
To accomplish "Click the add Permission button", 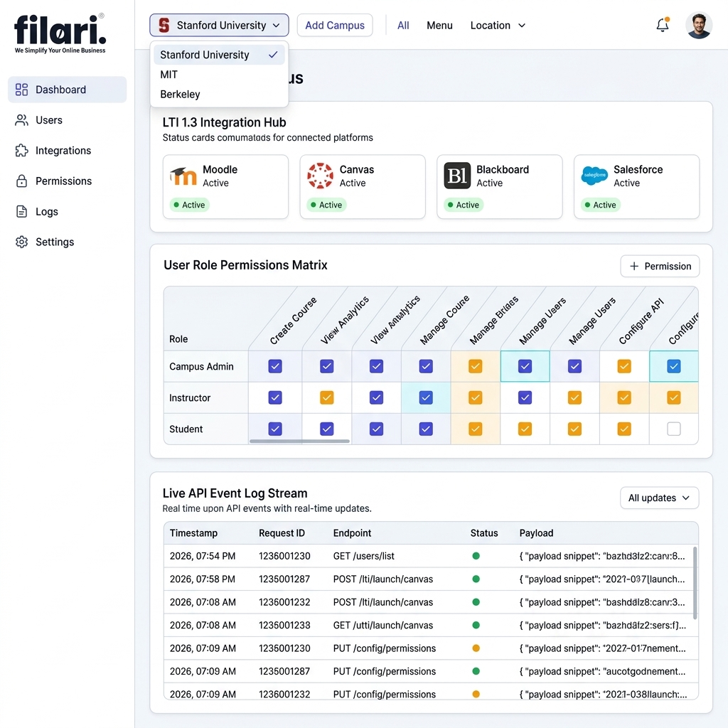I will pos(660,266).
